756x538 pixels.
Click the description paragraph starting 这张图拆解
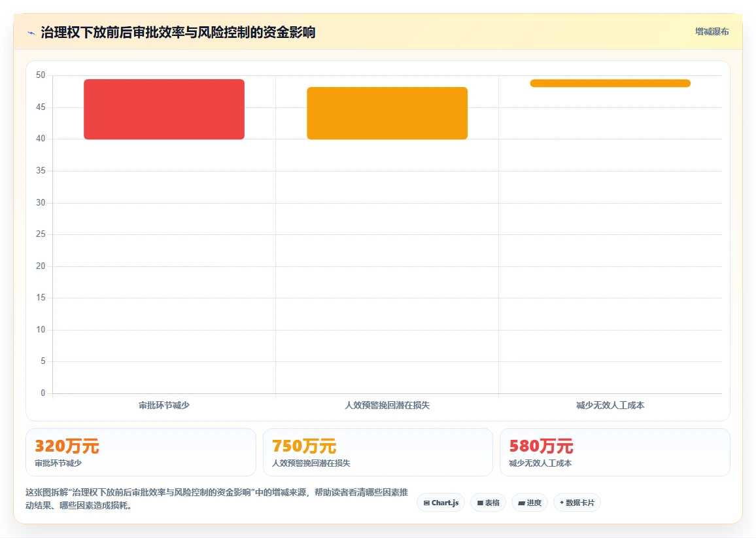[217, 499]
